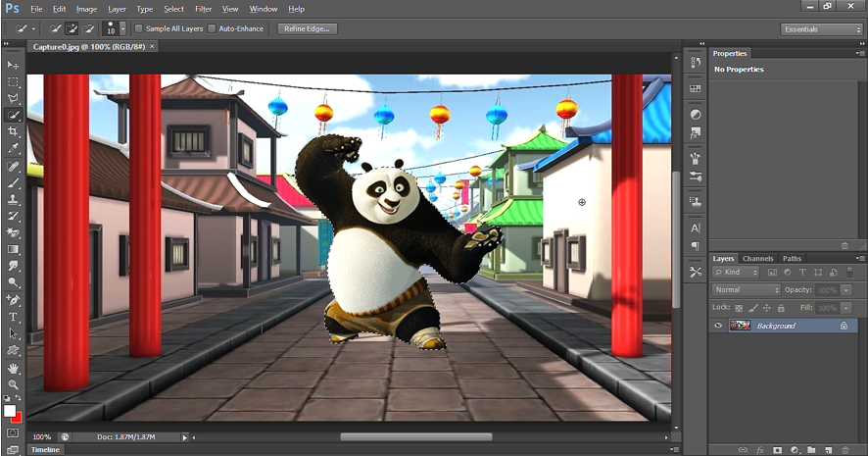The height and width of the screenshot is (456, 868).
Task: Open the Character panel icon
Action: pos(696,228)
